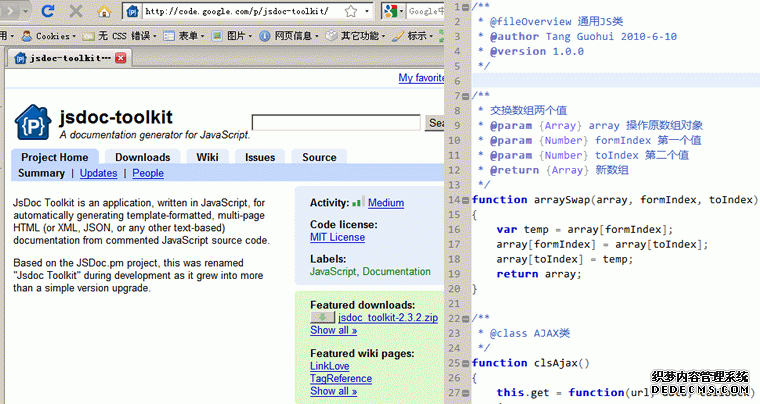Viewport: 760px width, 404px height.
Task: Go to the browser home page icon
Action: click(x=105, y=12)
